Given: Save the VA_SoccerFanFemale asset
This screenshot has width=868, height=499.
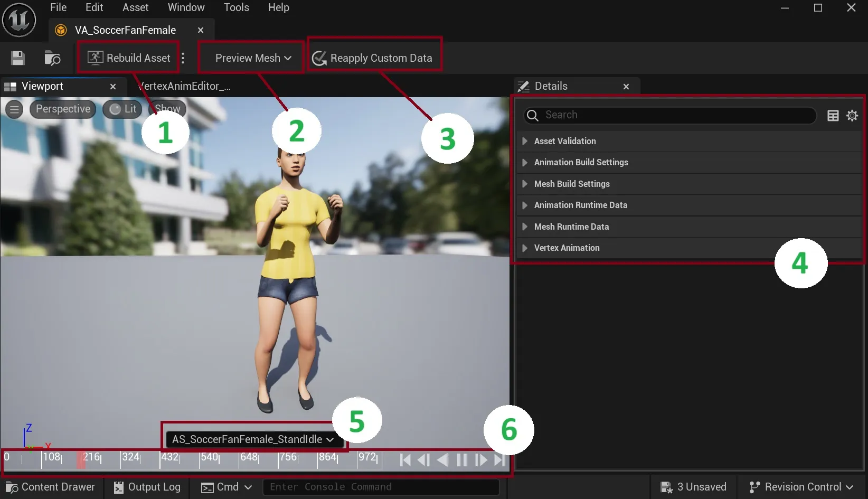Looking at the screenshot, I should tap(17, 58).
